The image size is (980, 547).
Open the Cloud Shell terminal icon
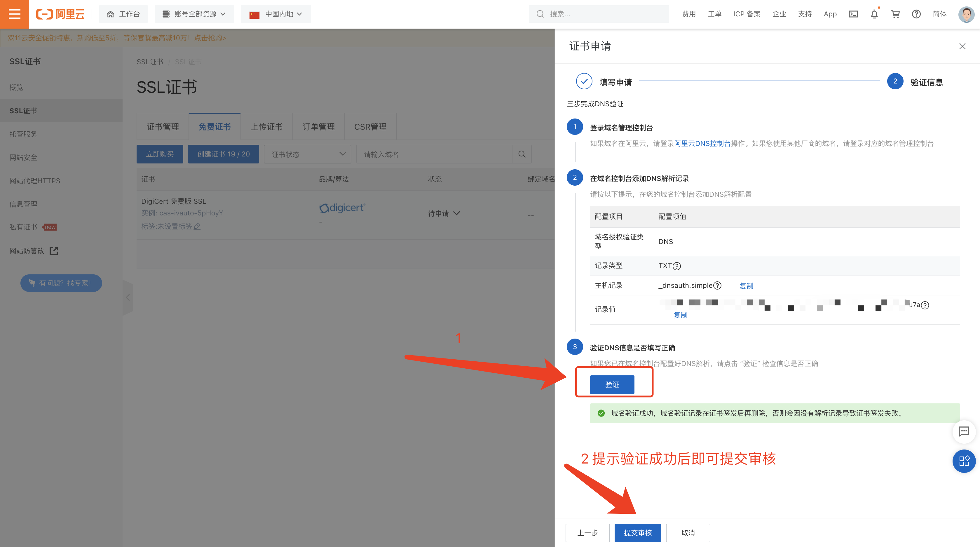pyautogui.click(x=853, y=14)
